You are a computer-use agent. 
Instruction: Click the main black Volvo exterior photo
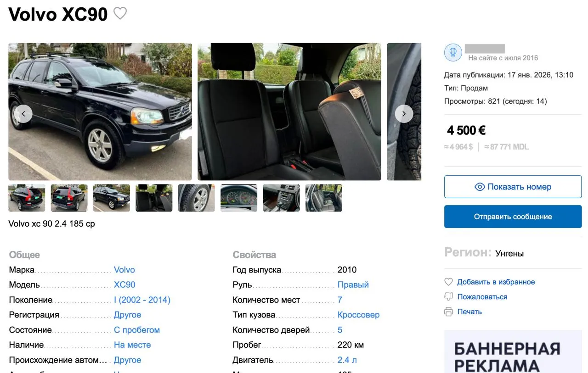click(x=100, y=111)
